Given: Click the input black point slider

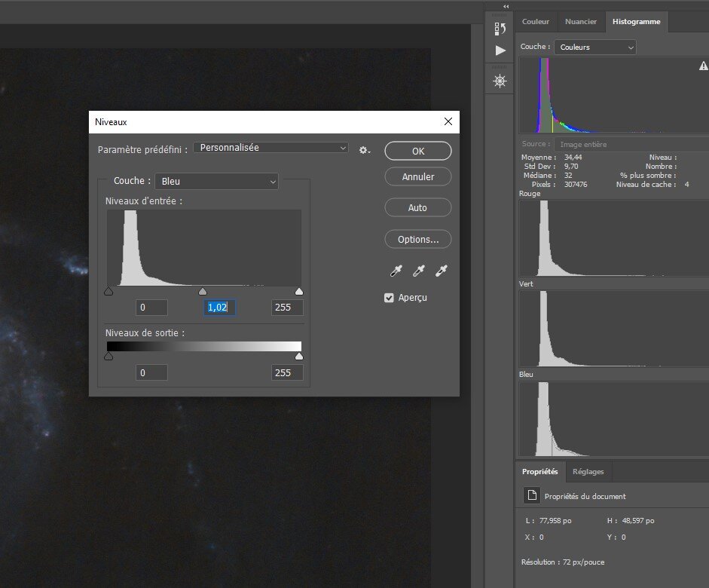Looking at the screenshot, I should click(108, 291).
